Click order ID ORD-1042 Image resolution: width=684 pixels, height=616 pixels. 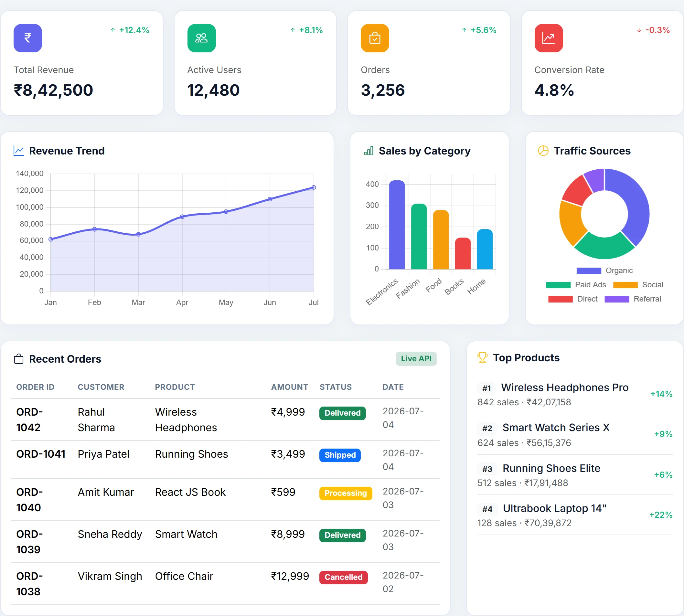point(29,420)
